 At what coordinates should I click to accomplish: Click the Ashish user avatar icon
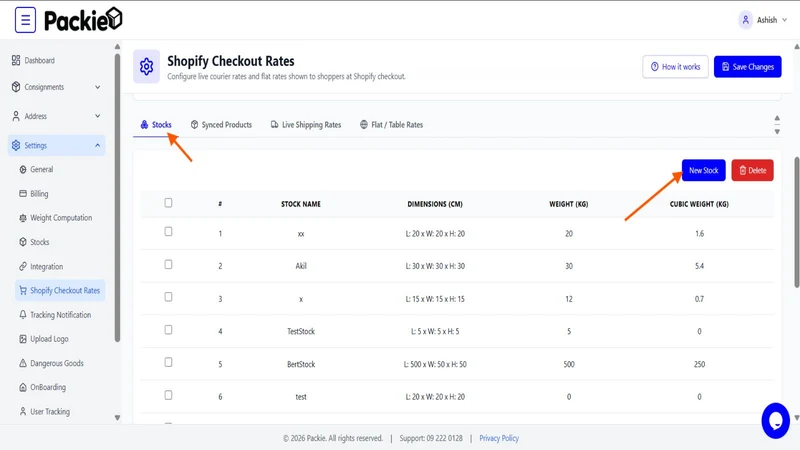coord(745,20)
